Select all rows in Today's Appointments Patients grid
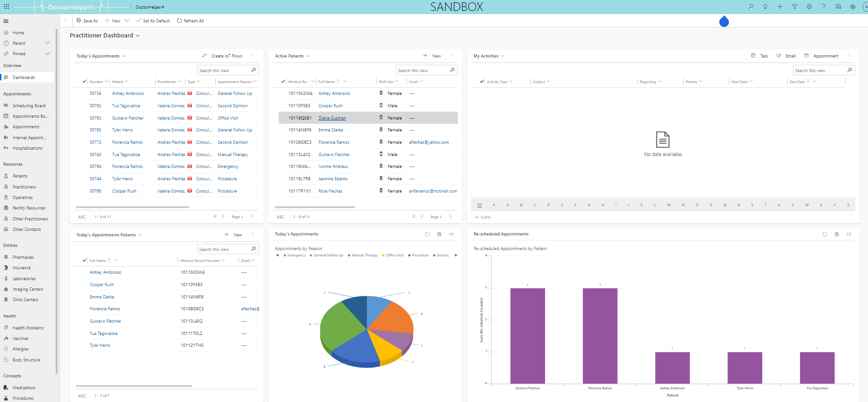Image resolution: width=868 pixels, height=402 pixels. click(x=84, y=261)
